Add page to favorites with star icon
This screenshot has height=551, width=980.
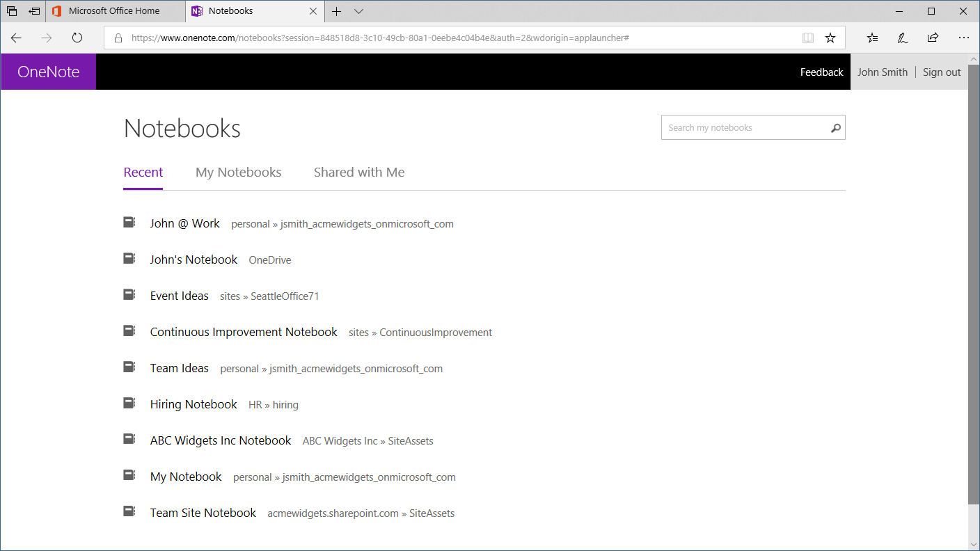coord(830,38)
